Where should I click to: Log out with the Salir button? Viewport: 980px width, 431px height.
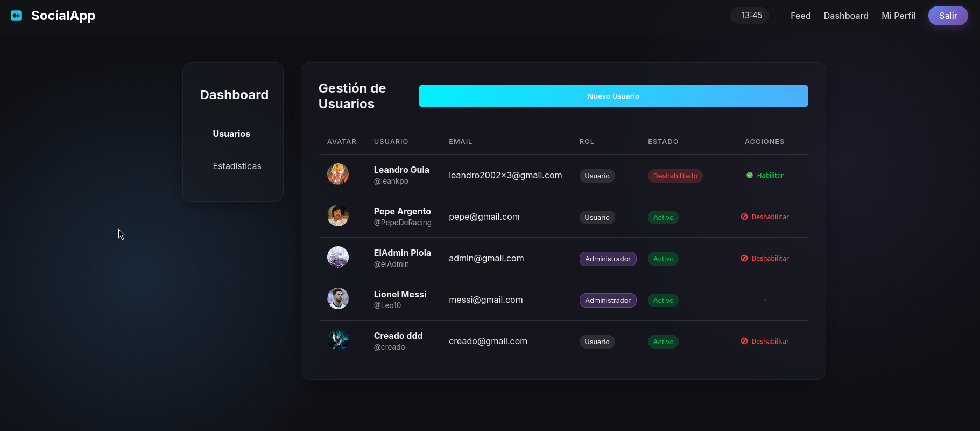pyautogui.click(x=948, y=16)
